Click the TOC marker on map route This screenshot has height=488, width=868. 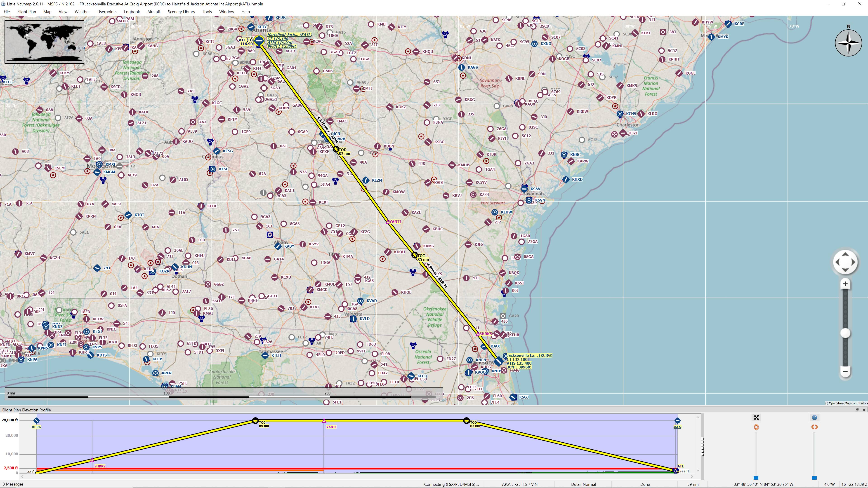[x=415, y=255]
